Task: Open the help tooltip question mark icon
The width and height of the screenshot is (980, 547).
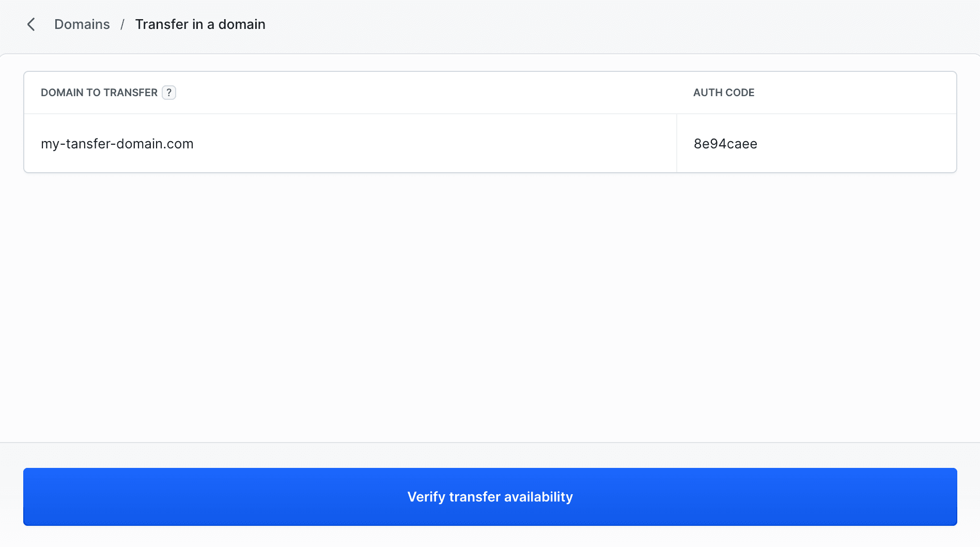Action: pos(169,93)
